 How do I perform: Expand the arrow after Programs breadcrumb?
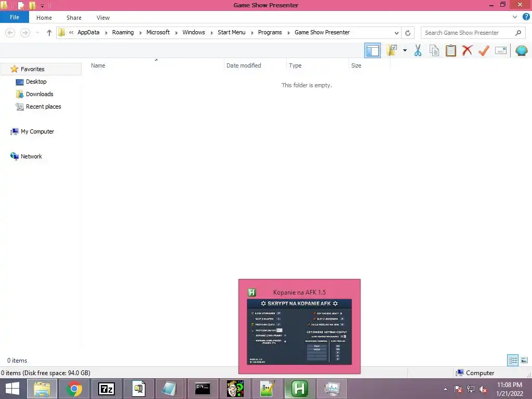point(289,33)
